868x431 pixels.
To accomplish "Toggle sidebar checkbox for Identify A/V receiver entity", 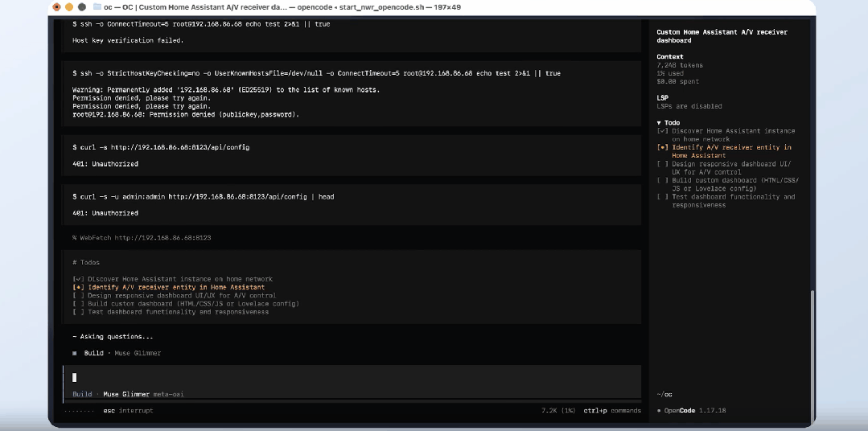I will click(663, 147).
